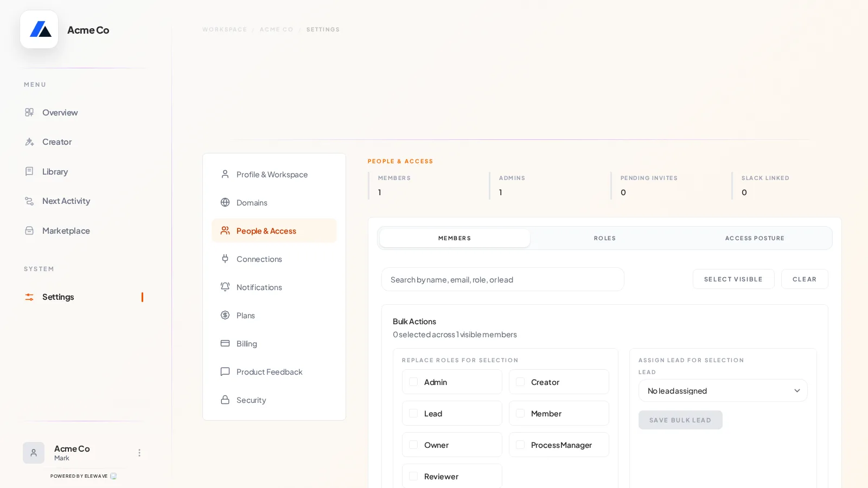Click the Acme Co breadcrumb link
868x488 pixels.
click(277, 30)
